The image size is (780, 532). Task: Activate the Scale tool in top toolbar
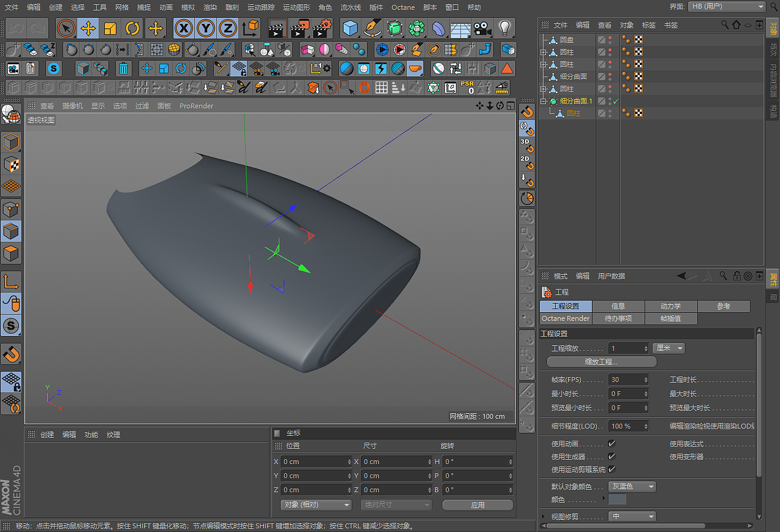coord(110,28)
